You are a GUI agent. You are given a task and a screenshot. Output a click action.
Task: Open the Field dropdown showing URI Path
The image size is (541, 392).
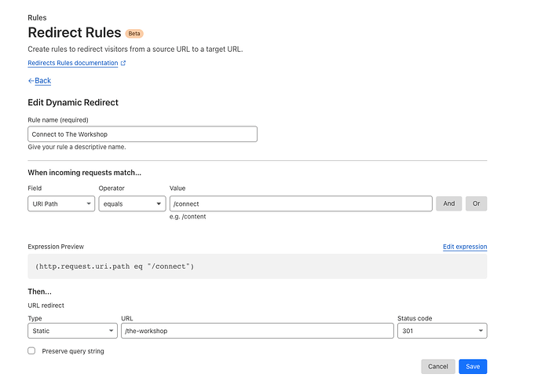[x=60, y=204]
